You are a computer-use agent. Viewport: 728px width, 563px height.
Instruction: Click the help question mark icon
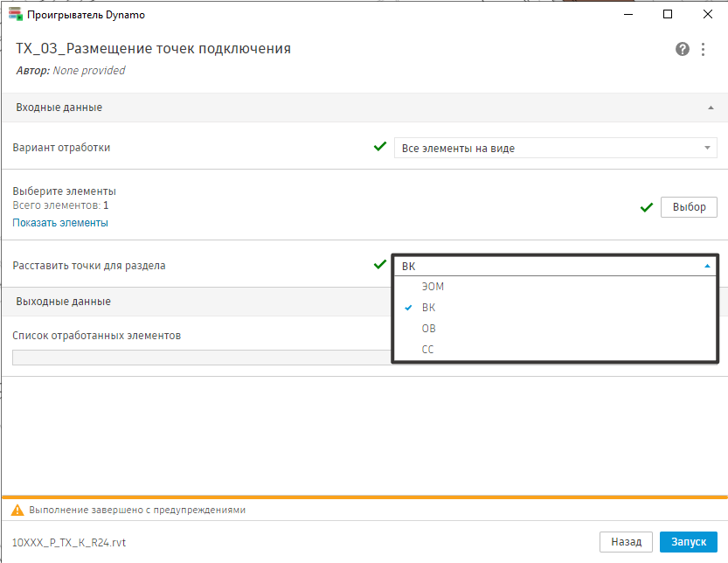(x=683, y=49)
